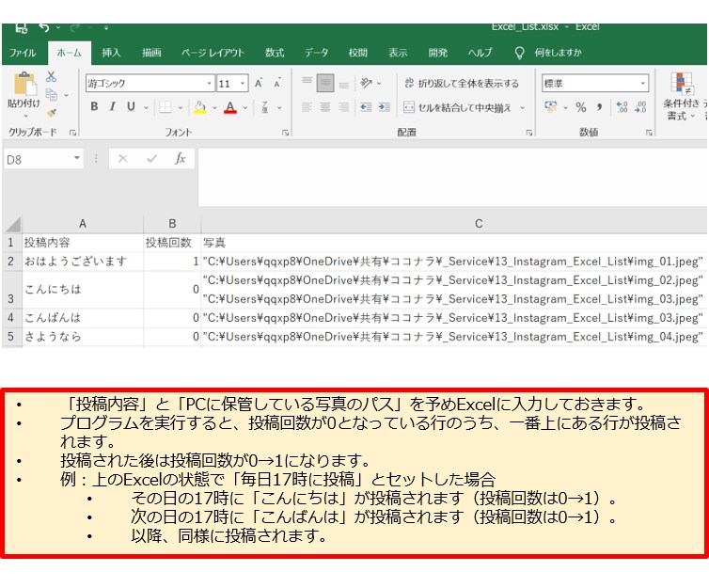Switch to the ページレイアウト tab
709x588 pixels.
coord(213,53)
